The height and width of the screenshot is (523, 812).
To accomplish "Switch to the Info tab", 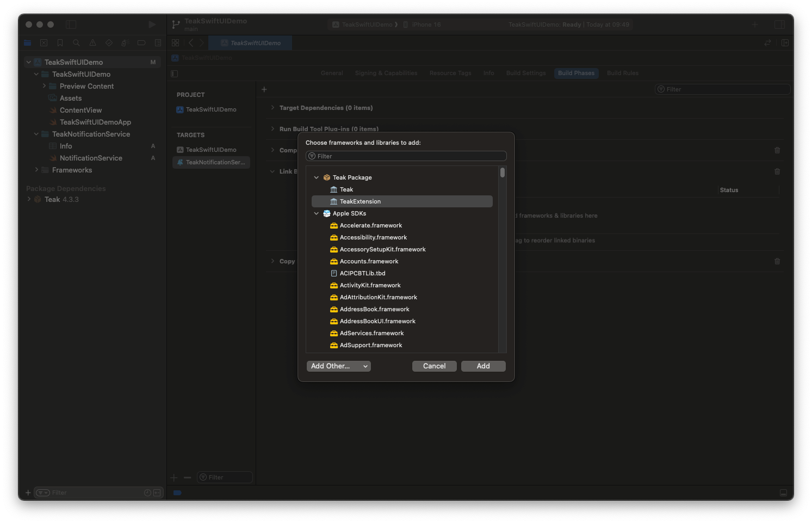I will pos(489,73).
